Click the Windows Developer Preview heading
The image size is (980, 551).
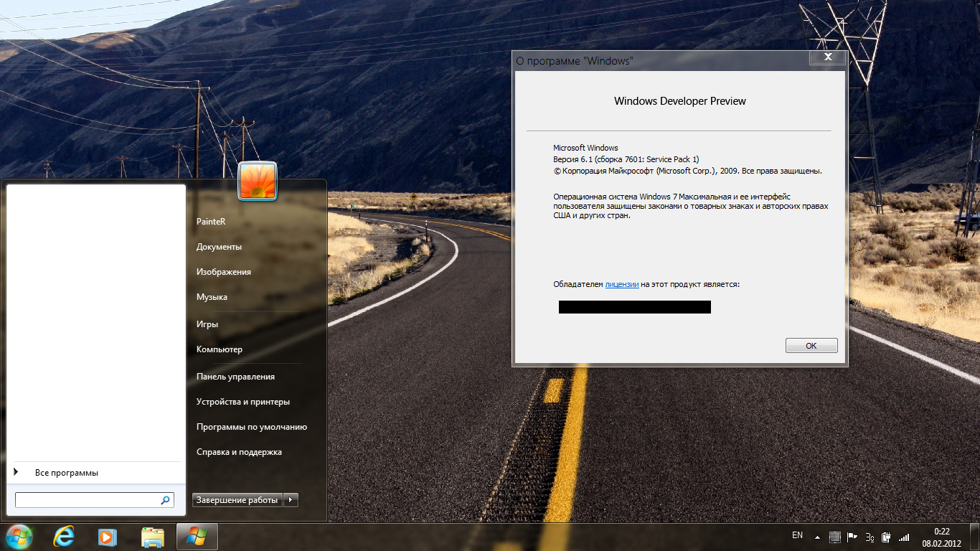[680, 101]
